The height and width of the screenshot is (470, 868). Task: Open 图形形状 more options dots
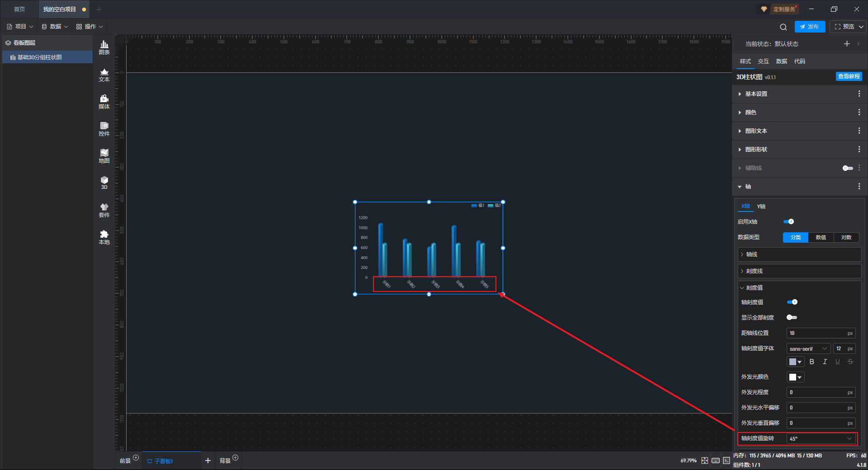coord(859,149)
